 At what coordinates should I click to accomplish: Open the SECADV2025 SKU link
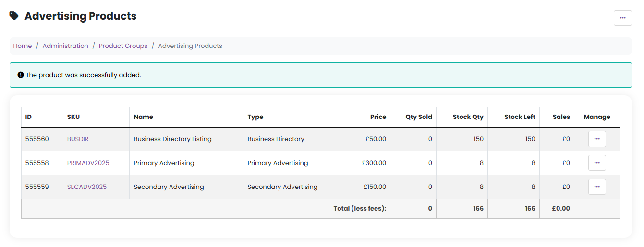point(87,187)
